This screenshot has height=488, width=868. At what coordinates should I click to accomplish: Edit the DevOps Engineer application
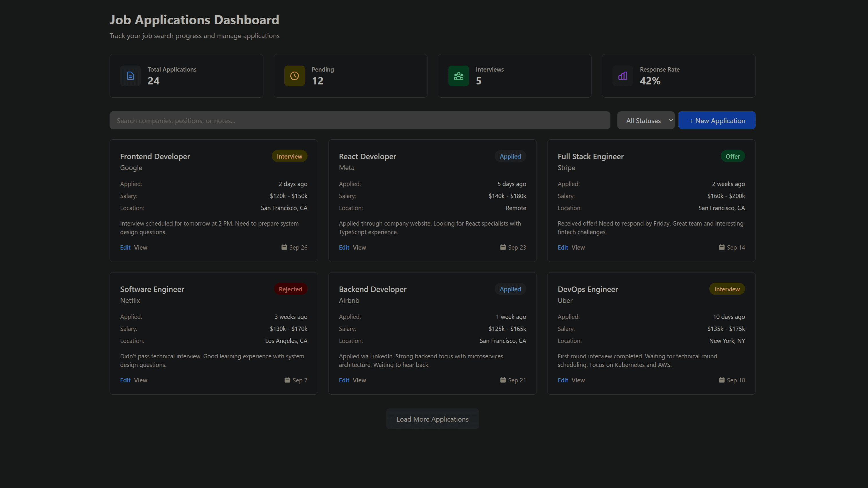click(x=563, y=380)
